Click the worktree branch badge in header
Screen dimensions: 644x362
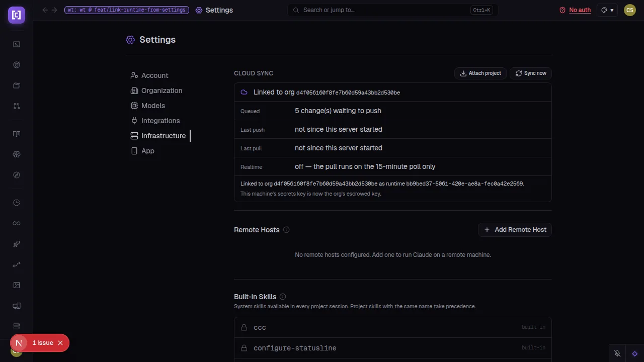coord(127,10)
